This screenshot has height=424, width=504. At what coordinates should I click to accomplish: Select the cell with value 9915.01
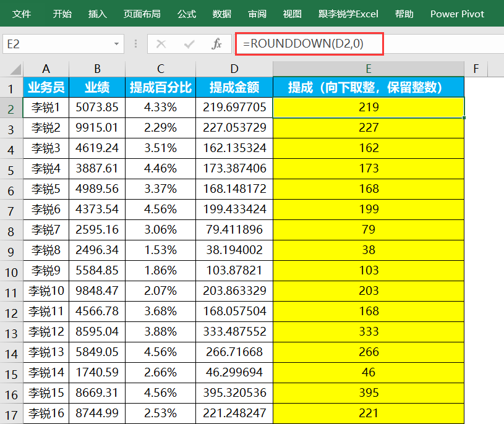click(97, 128)
